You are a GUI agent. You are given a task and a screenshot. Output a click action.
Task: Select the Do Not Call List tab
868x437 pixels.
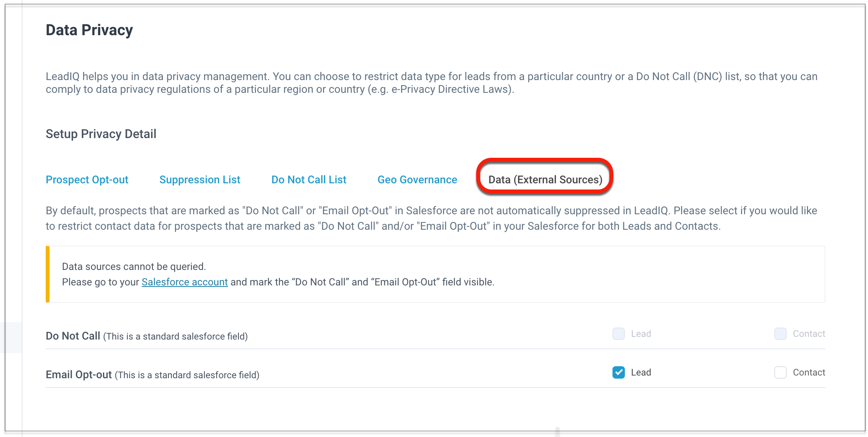click(x=309, y=180)
